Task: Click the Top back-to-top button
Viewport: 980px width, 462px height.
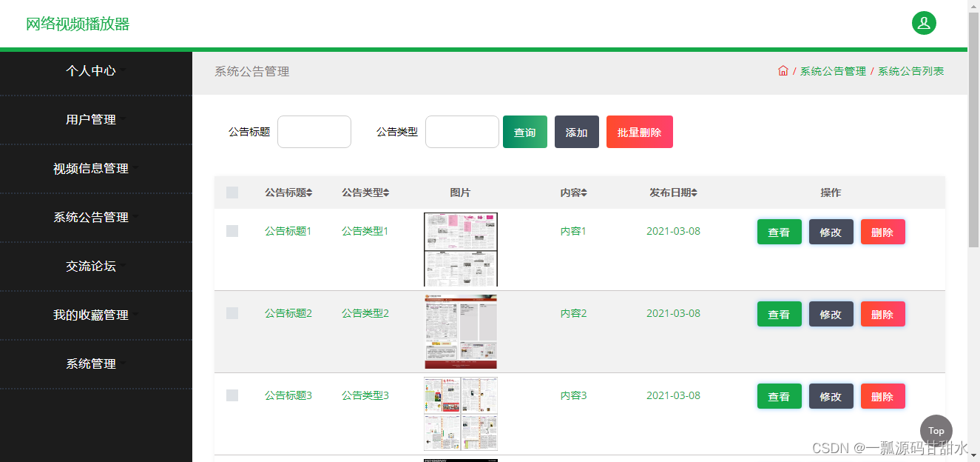Action: point(936,430)
